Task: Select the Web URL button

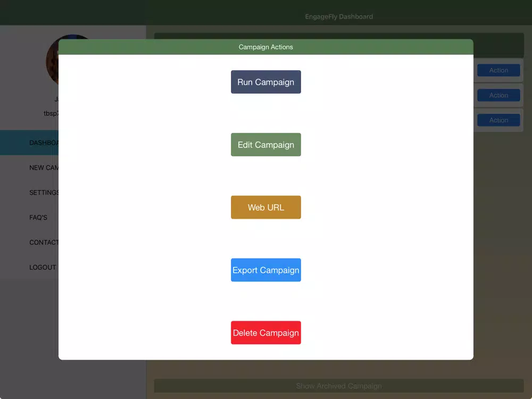Action: [x=265, y=207]
